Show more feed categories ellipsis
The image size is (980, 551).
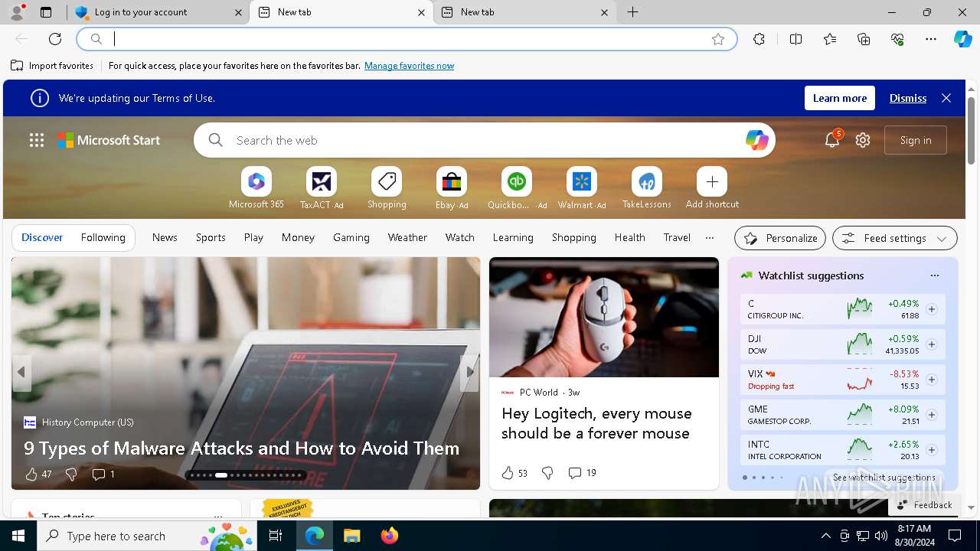[710, 238]
